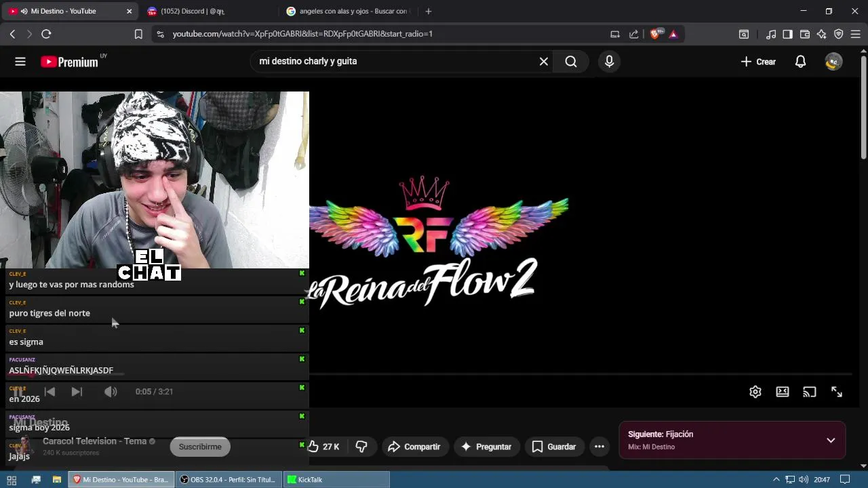Image resolution: width=868 pixels, height=488 pixels.
Task: Toggle theater mode in the player
Action: pyautogui.click(x=783, y=392)
